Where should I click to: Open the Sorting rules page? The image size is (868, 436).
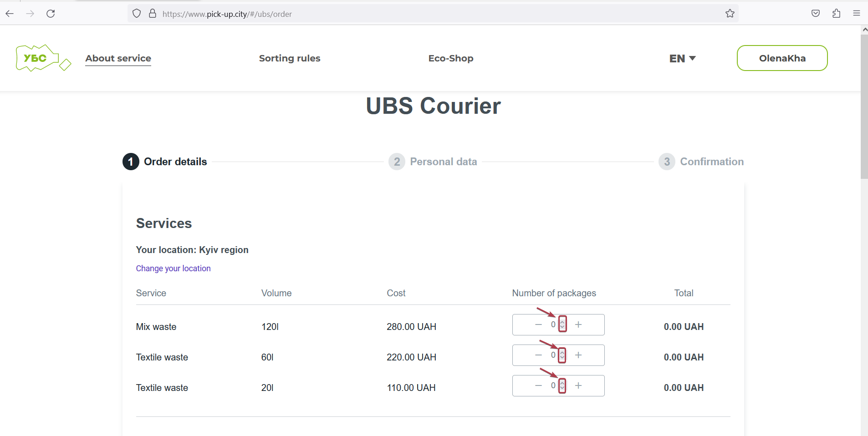point(289,58)
